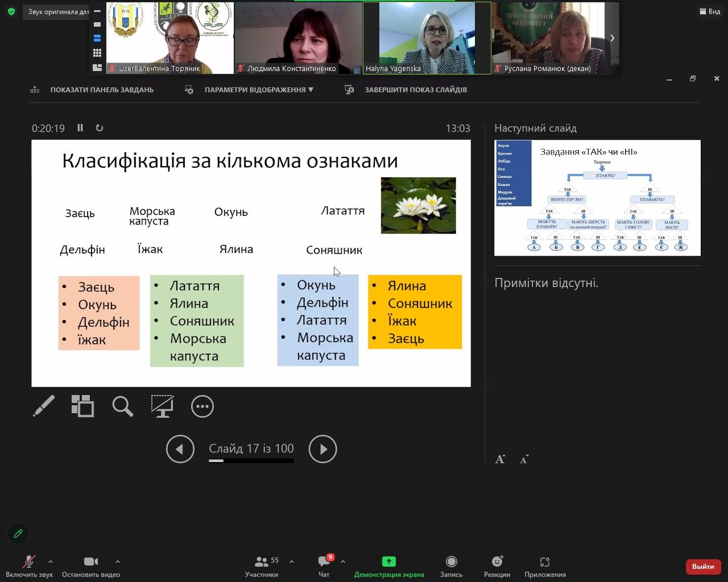Increase notes text size

click(x=500, y=459)
